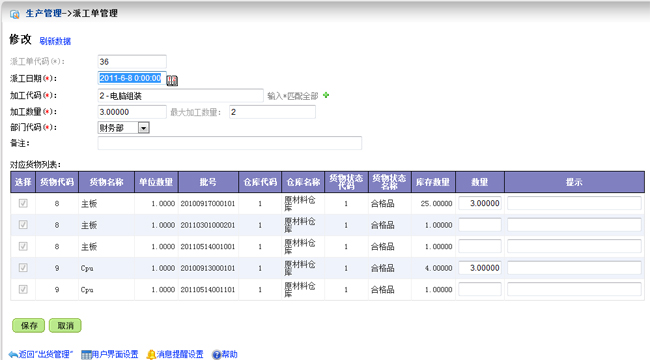Click the 最大加工数量 field showing 2
The image size is (650, 360).
click(x=272, y=112)
